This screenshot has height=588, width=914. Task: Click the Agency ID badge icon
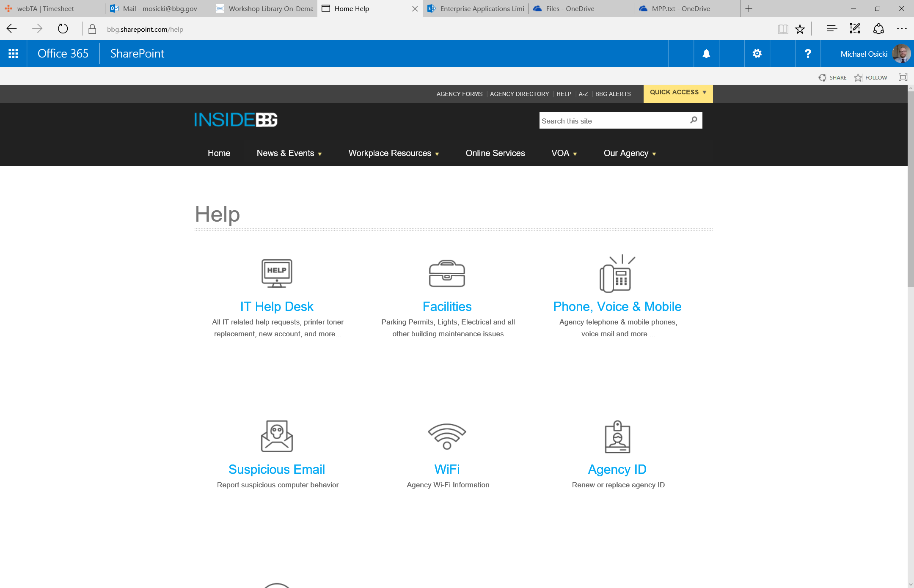tap(617, 437)
